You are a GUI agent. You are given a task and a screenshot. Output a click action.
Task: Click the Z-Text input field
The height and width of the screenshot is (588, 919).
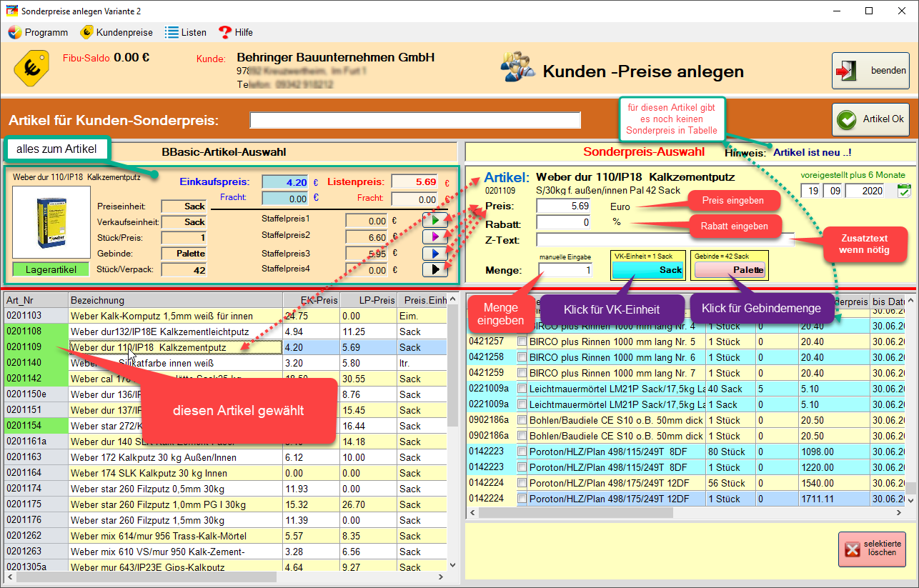(x=665, y=239)
